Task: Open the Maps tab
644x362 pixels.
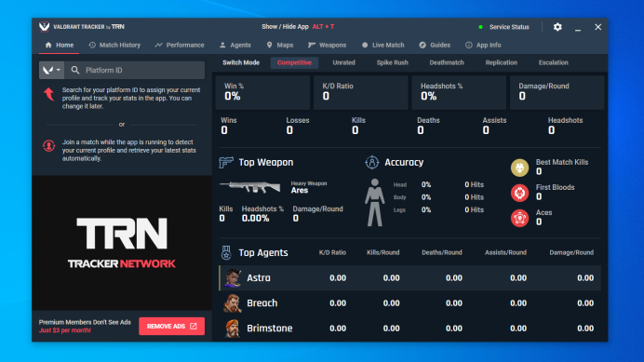Action: point(280,46)
